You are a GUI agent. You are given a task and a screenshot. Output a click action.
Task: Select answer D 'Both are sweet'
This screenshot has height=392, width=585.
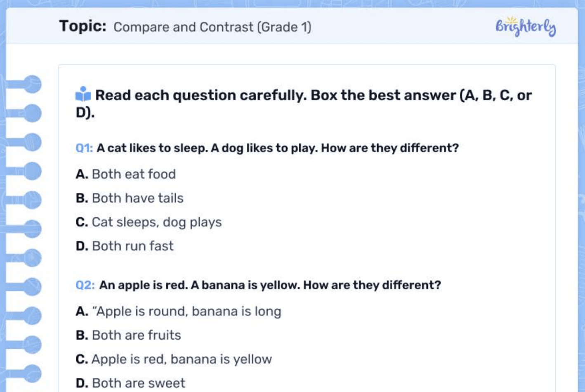[x=130, y=383]
